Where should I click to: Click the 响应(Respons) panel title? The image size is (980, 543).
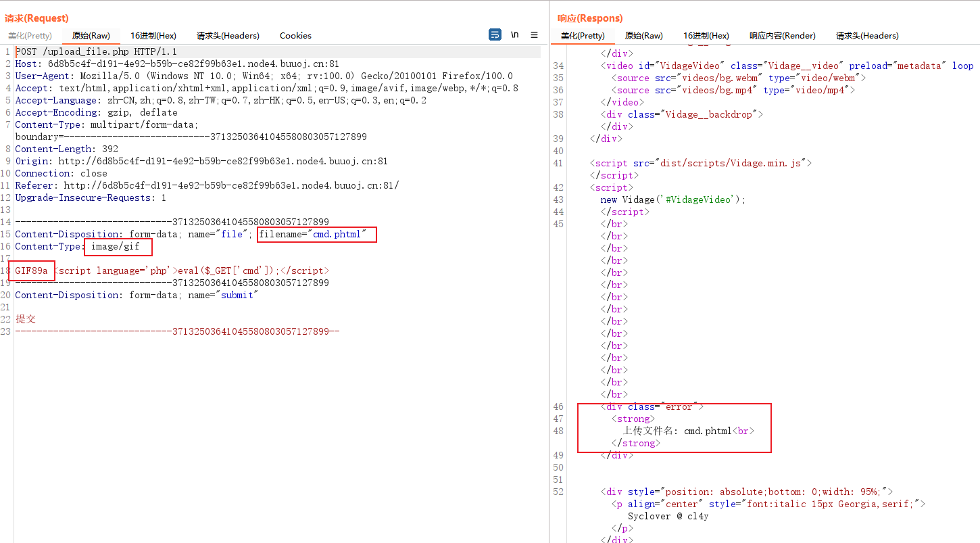pos(590,18)
